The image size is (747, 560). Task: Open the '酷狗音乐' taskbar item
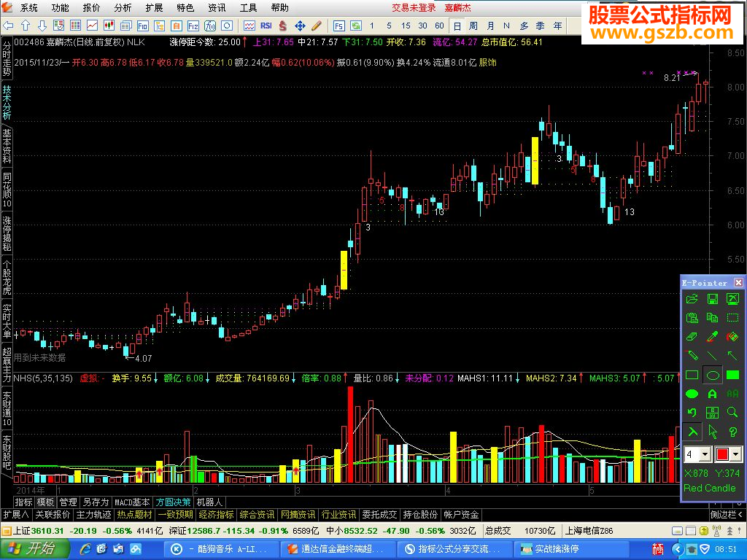(220, 549)
